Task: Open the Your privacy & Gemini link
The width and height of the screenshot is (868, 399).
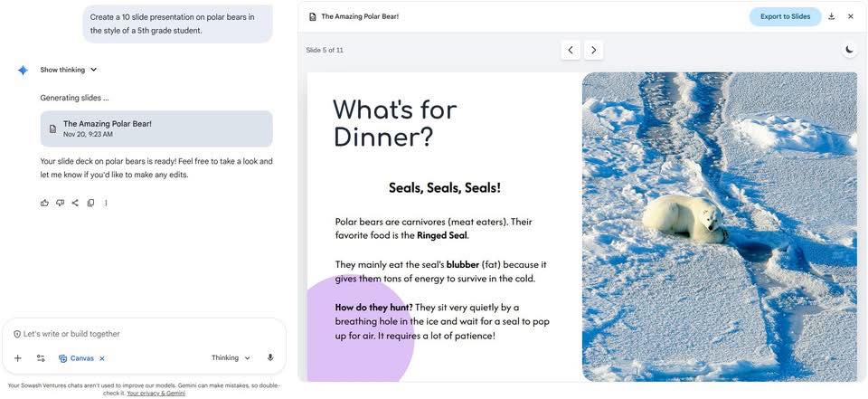Action: (x=156, y=393)
